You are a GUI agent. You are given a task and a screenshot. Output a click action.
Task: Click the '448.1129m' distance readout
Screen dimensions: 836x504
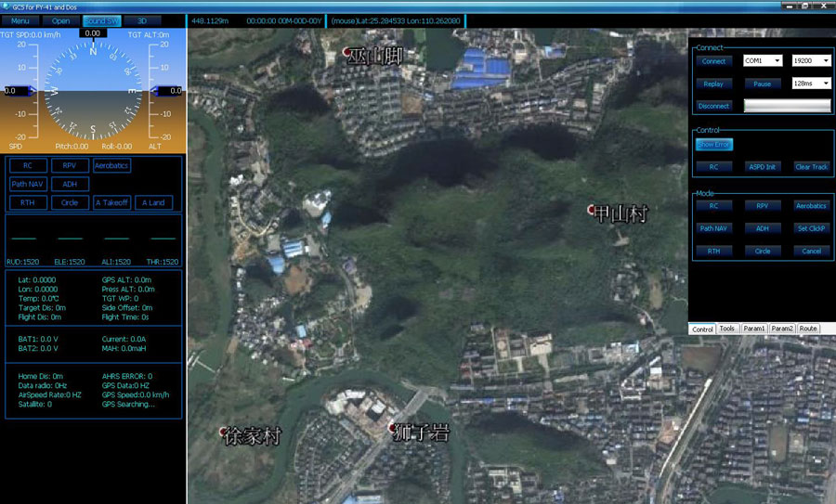[210, 20]
